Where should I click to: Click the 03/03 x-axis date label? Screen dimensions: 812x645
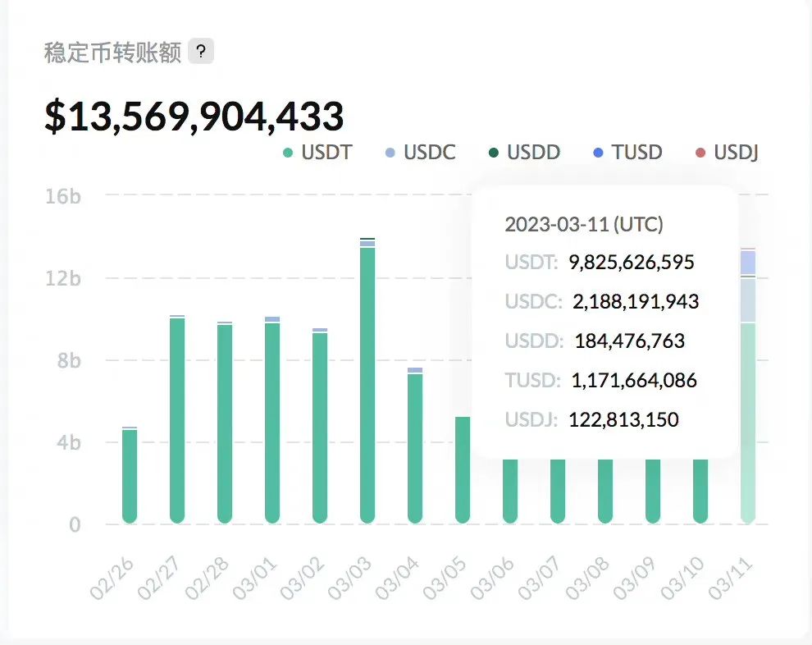click(x=350, y=579)
